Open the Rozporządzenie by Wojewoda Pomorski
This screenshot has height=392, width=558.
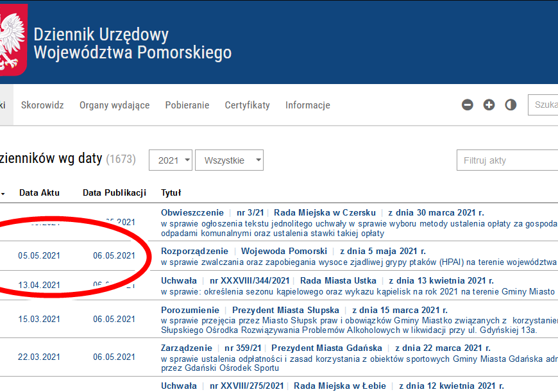click(x=194, y=251)
